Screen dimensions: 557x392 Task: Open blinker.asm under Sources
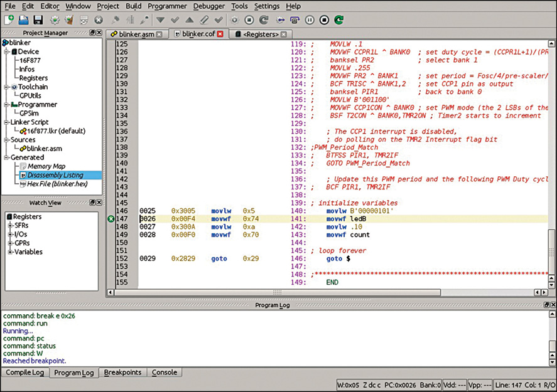pos(44,149)
